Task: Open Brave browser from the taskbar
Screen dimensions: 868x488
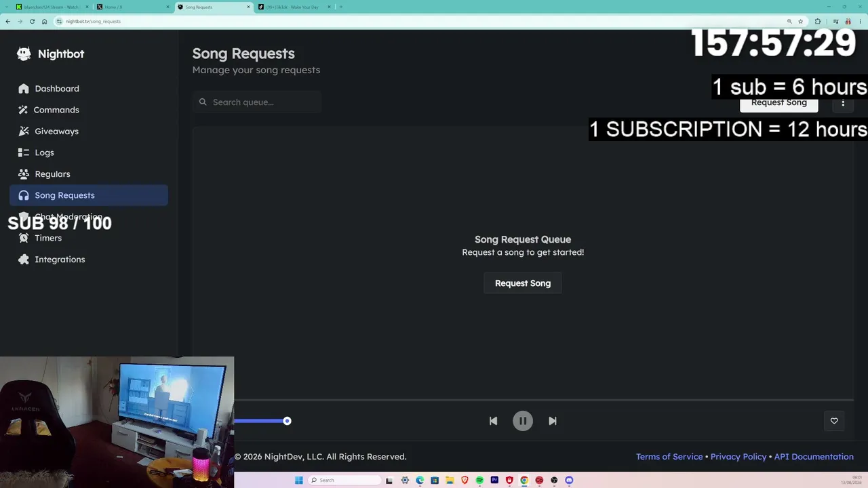Action: pyautogui.click(x=465, y=481)
